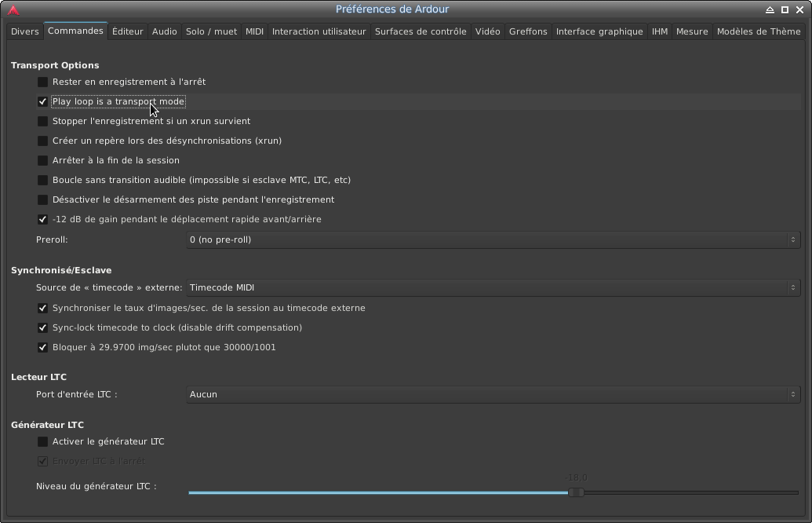Open Port d'entrée LTC dropdown
The width and height of the screenshot is (812, 523).
pos(493,394)
